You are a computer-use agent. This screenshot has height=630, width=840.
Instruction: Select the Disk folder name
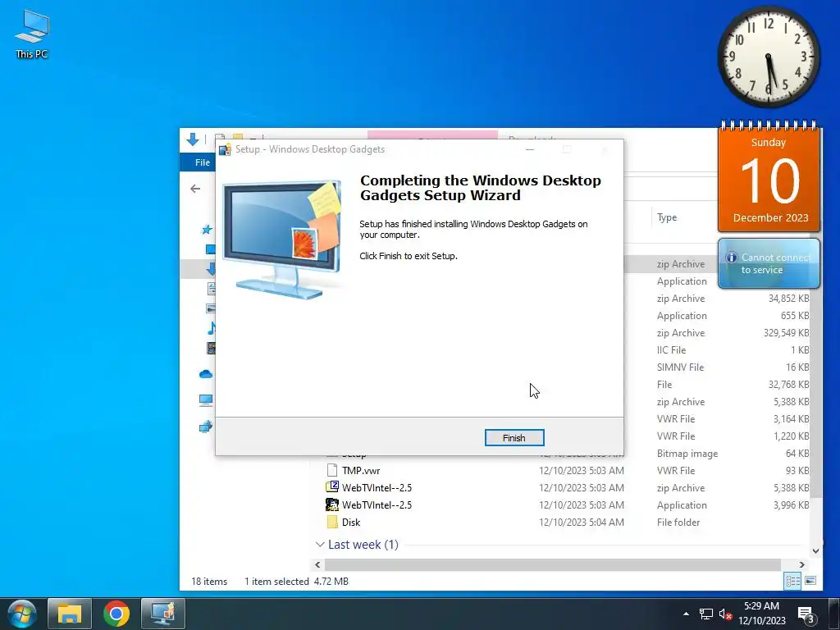(x=351, y=522)
